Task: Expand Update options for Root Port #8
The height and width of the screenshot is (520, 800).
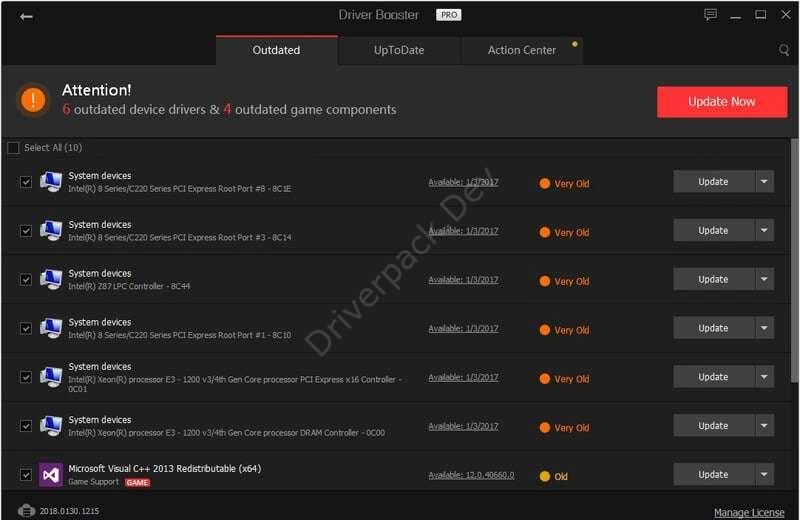Action: coord(764,182)
